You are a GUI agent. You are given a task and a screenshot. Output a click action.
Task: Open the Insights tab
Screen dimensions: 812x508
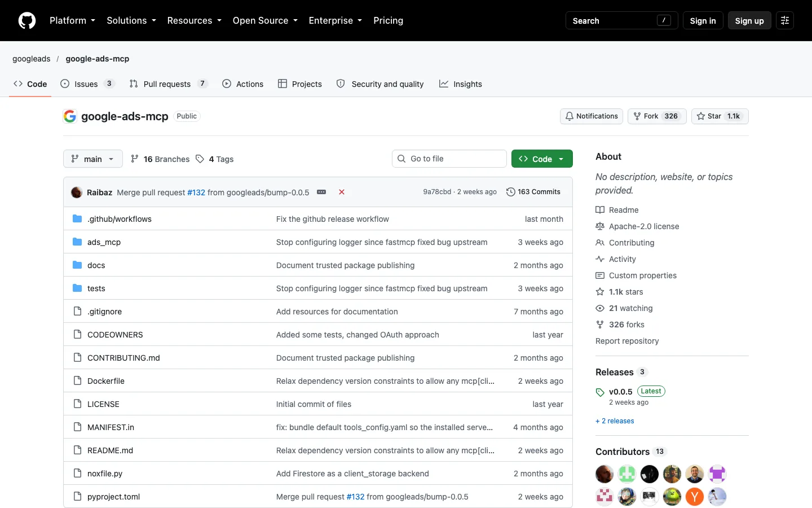461,84
